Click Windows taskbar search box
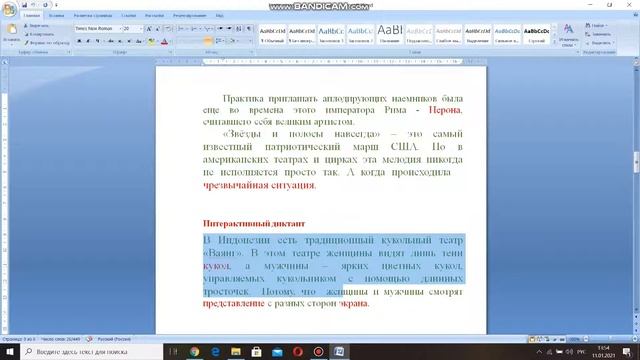 (x=92, y=351)
